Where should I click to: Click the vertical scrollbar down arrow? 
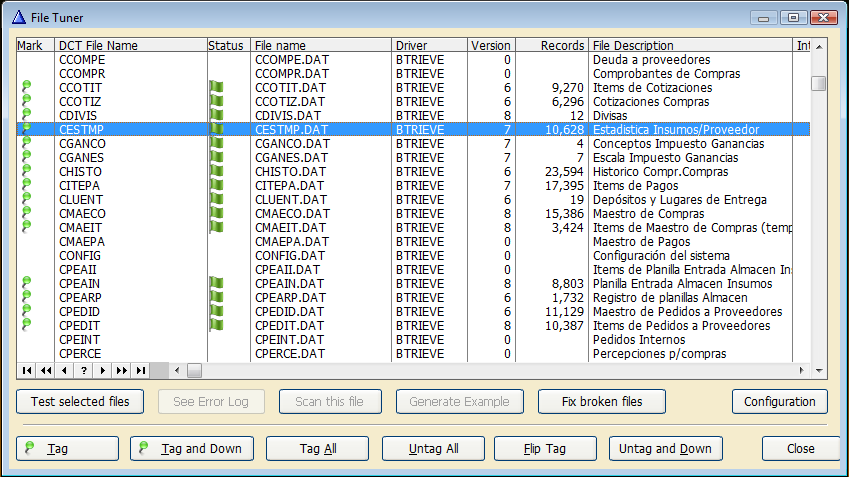coord(819,371)
